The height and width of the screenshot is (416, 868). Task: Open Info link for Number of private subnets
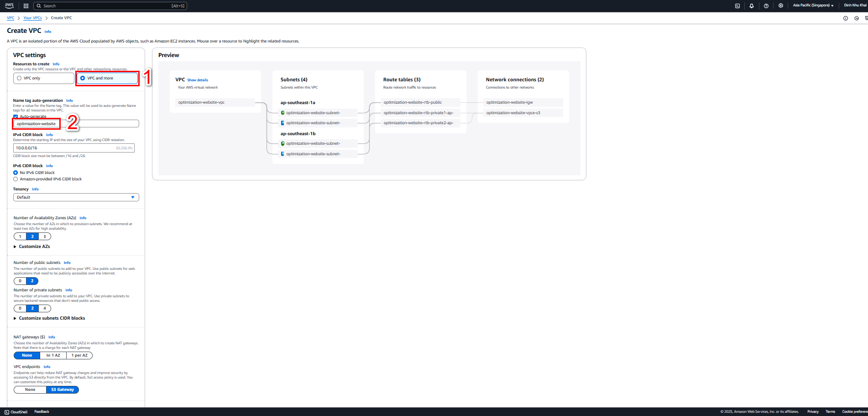69,290
